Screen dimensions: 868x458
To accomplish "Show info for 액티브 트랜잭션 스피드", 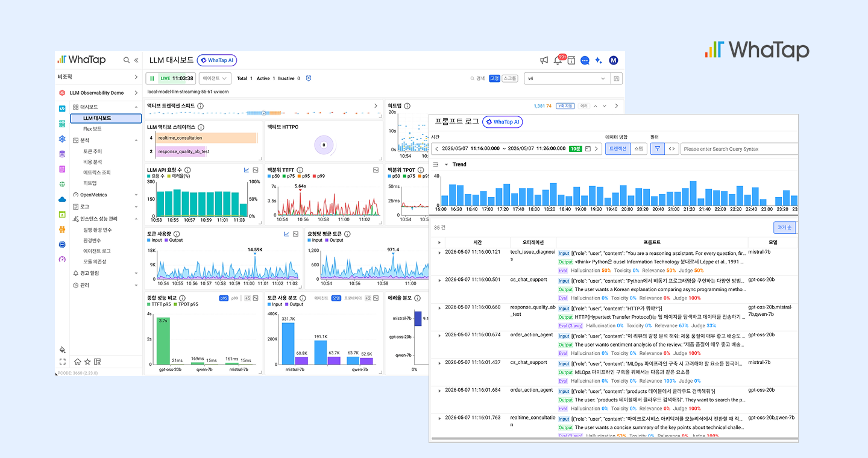I will [200, 106].
